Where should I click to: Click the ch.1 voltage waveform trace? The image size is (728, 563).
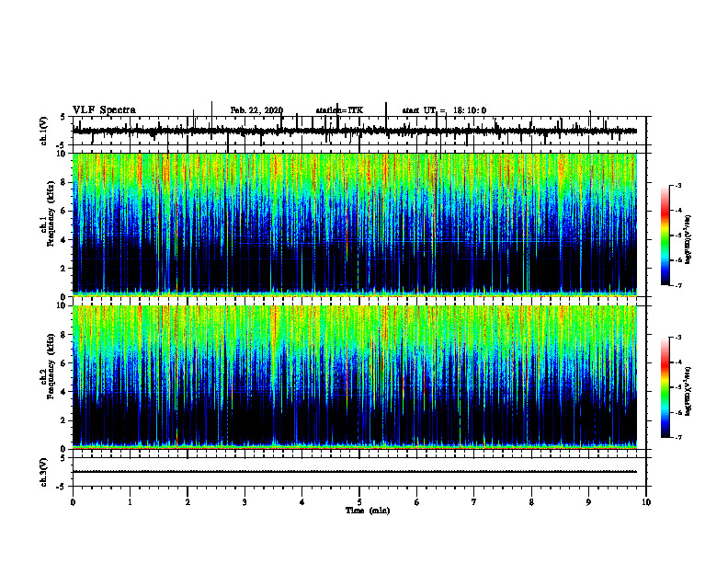tap(354, 131)
